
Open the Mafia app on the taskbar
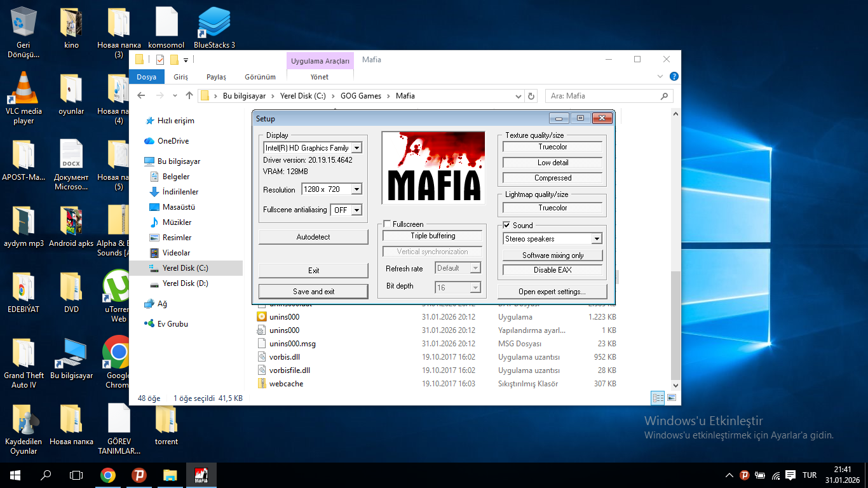point(201,475)
